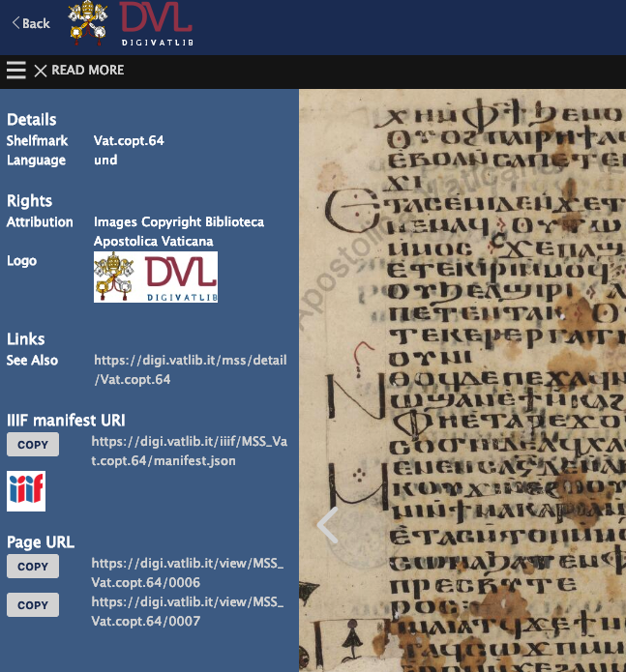Click the Details heading
The height and width of the screenshot is (672, 626).
[x=31, y=120]
